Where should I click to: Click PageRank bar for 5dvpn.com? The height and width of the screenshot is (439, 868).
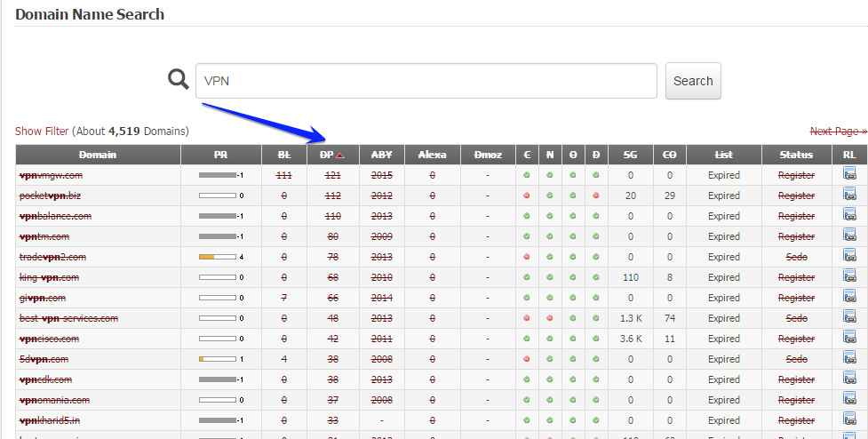[218, 359]
